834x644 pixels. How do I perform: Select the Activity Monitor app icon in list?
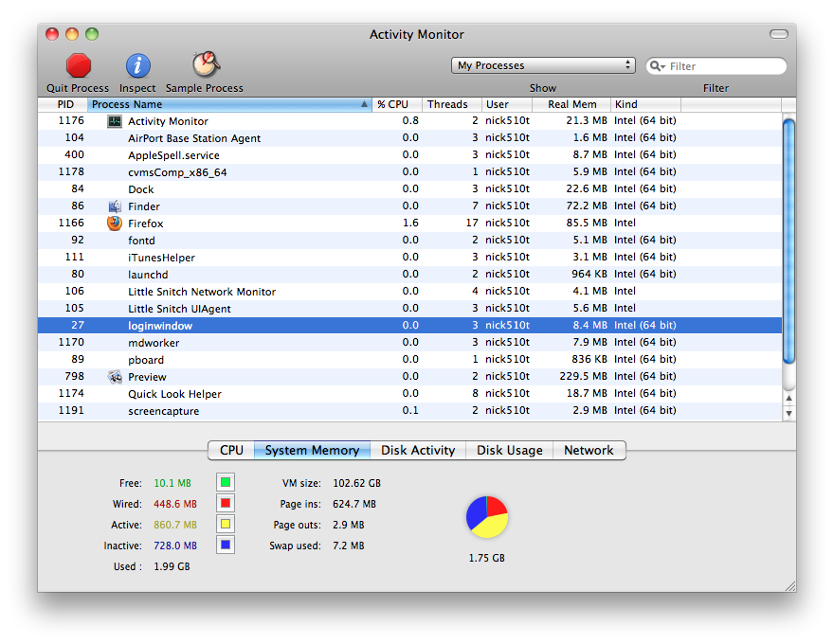click(x=115, y=121)
